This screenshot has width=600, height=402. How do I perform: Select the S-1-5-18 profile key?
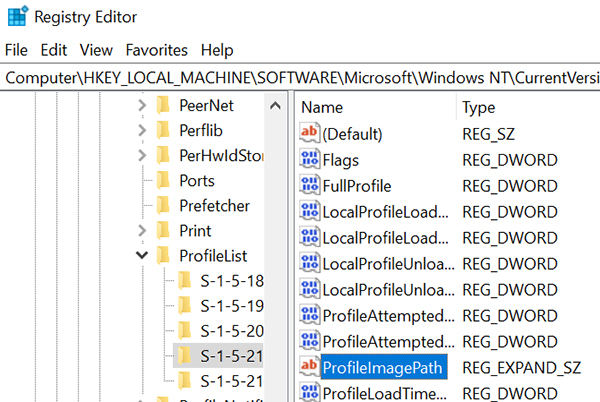[x=232, y=281]
